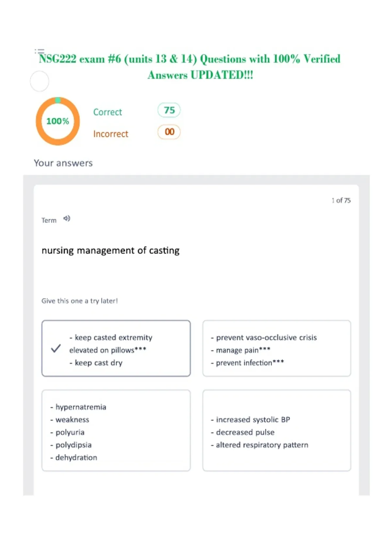Select answer starting with 'hypernatremia'

coord(116,430)
